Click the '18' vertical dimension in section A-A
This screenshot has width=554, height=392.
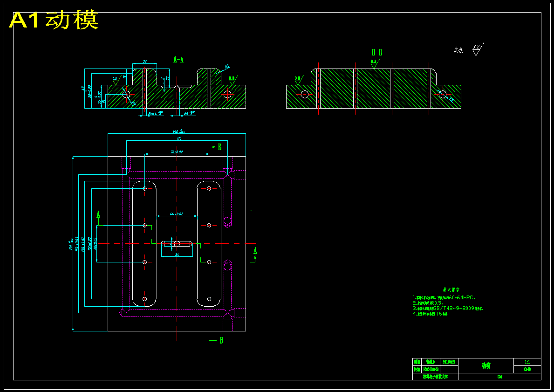point(124,77)
